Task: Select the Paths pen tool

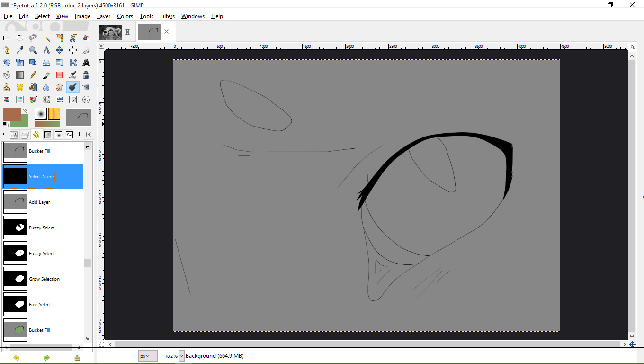Action: coord(7,50)
